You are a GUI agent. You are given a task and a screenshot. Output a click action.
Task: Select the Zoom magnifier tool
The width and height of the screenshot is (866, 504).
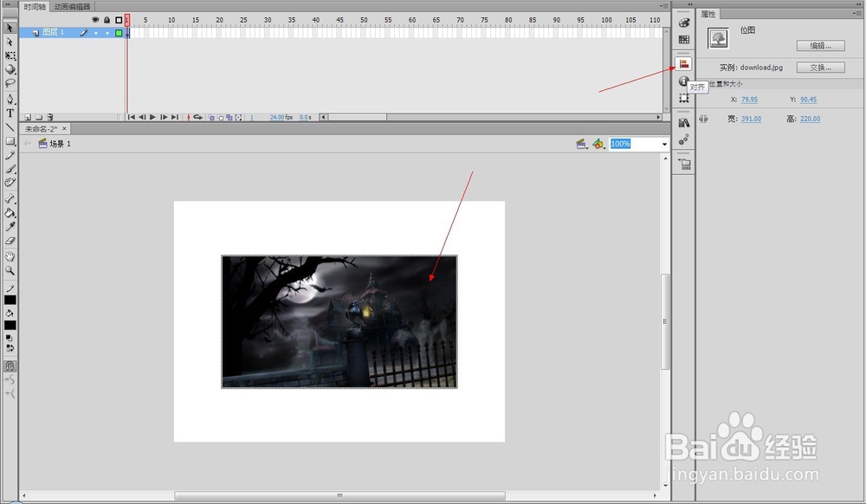pyautogui.click(x=10, y=270)
